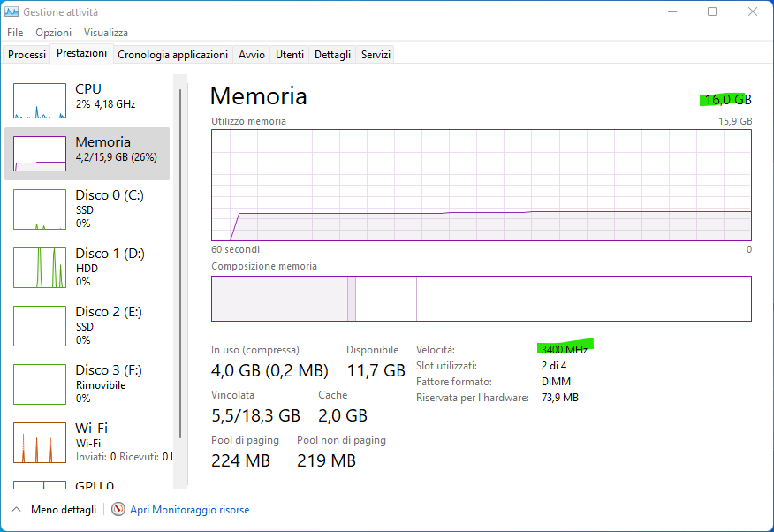Open Disco 0 (C:) SSD performance
Image resolution: width=774 pixels, height=532 pixels.
click(x=40, y=209)
